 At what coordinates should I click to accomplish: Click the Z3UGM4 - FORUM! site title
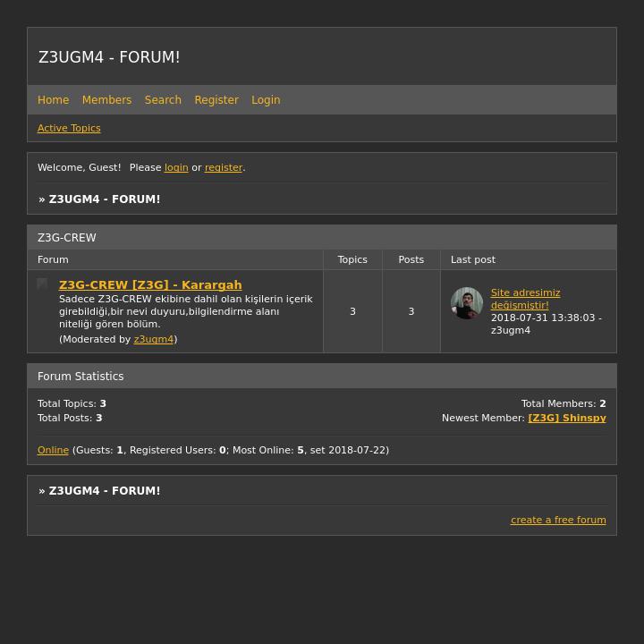tap(109, 57)
